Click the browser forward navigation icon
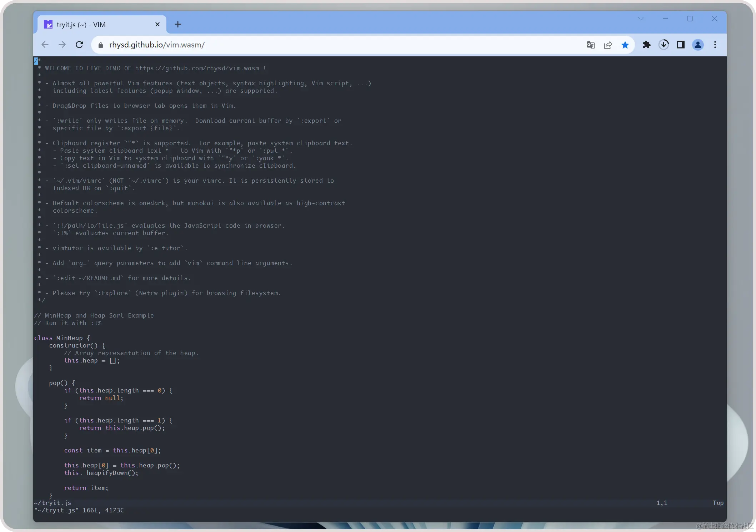This screenshot has width=756, height=532. 62,44
